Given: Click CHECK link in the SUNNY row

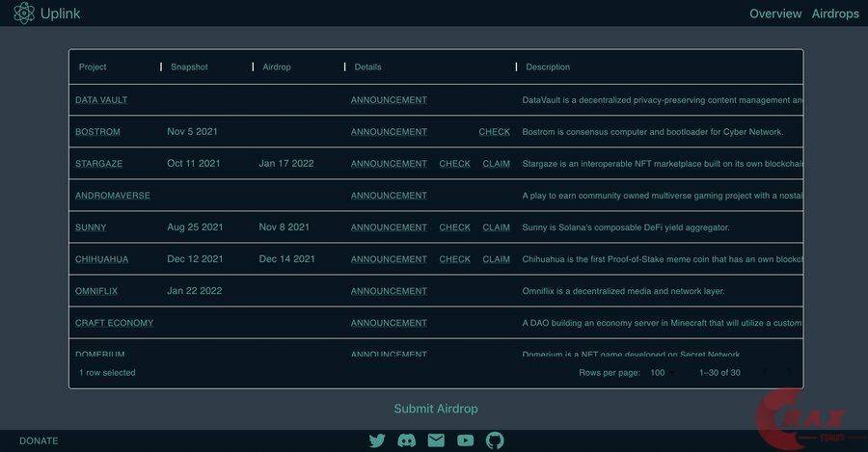Looking at the screenshot, I should [x=455, y=227].
